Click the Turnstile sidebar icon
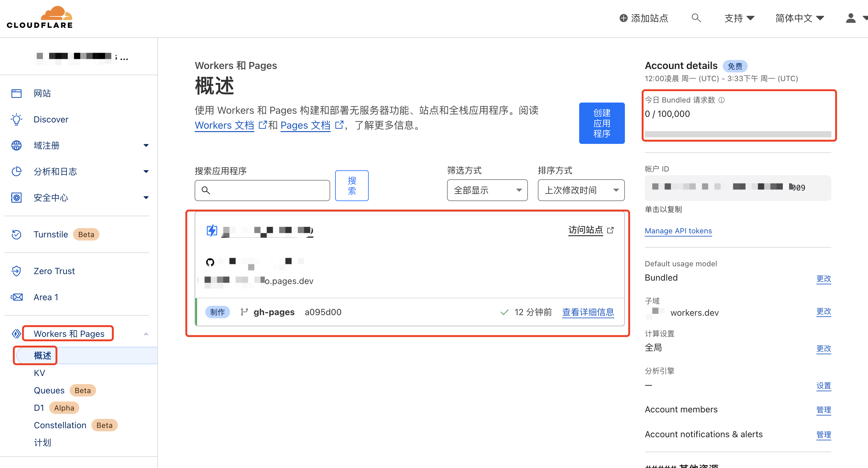The image size is (868, 468). [16, 234]
